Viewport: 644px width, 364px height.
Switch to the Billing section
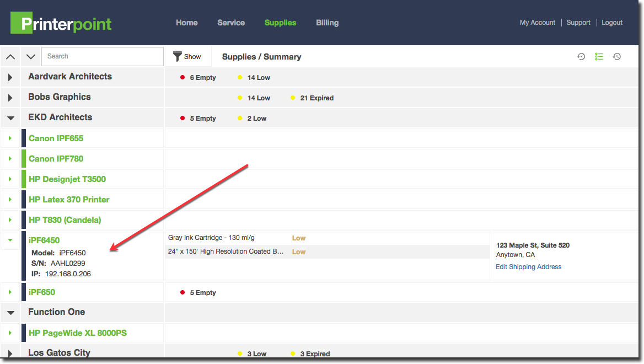coord(327,23)
